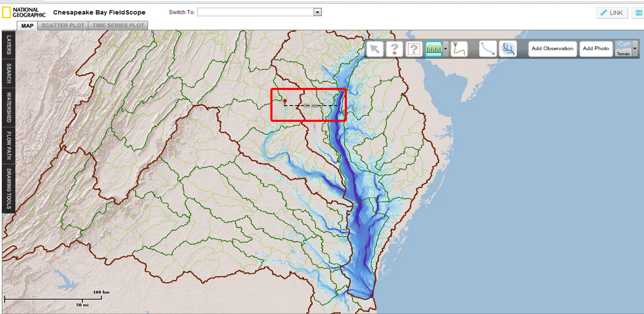Image resolution: width=644 pixels, height=314 pixels.
Task: Click the blue watershed delineation tool
Action: 508,49
